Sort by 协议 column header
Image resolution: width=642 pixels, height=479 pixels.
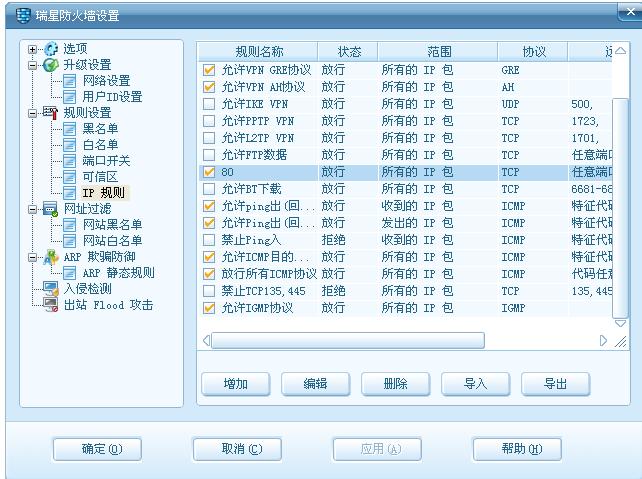point(533,52)
